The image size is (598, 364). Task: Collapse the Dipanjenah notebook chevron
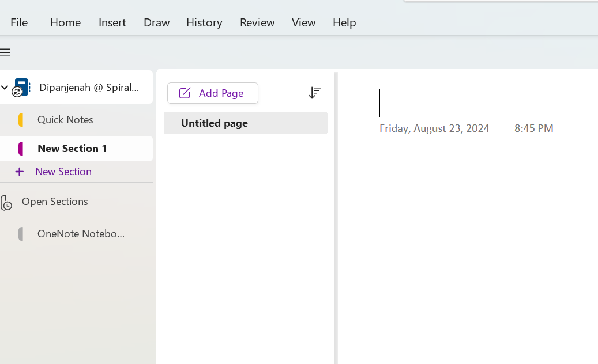5,87
